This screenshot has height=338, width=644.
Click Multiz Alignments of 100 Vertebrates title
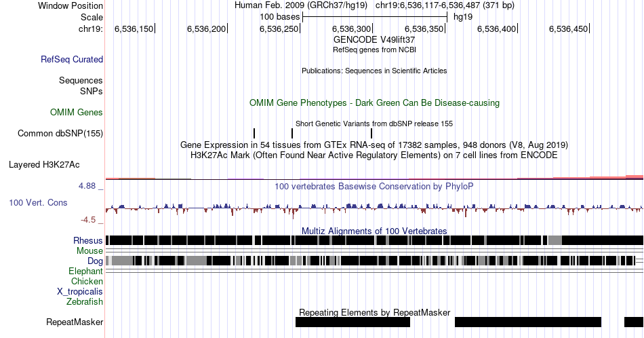click(374, 231)
